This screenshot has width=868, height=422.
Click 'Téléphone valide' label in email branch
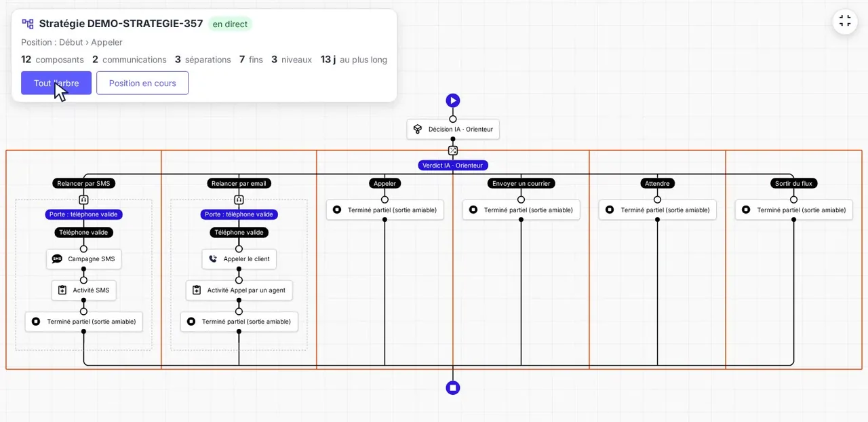(239, 232)
